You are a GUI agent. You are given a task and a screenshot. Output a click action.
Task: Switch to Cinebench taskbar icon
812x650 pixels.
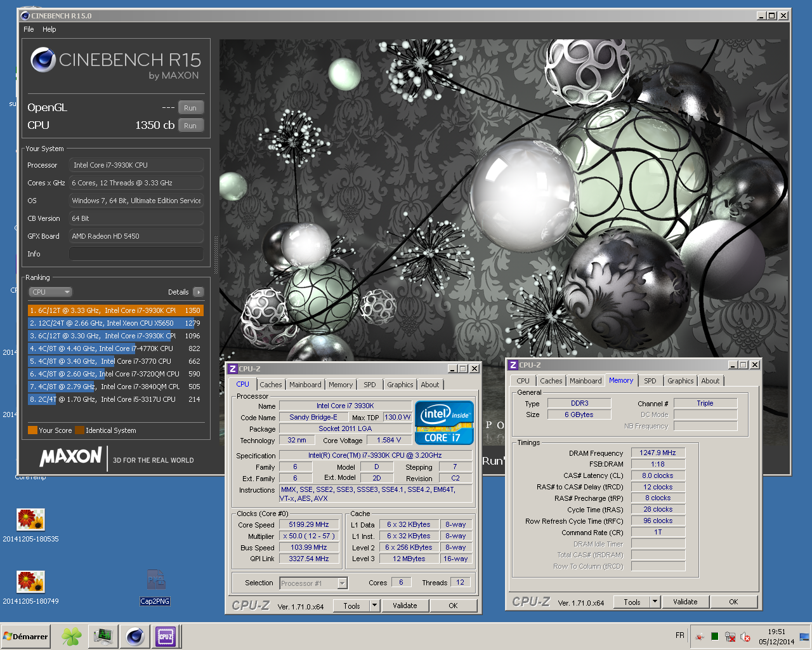tap(134, 637)
